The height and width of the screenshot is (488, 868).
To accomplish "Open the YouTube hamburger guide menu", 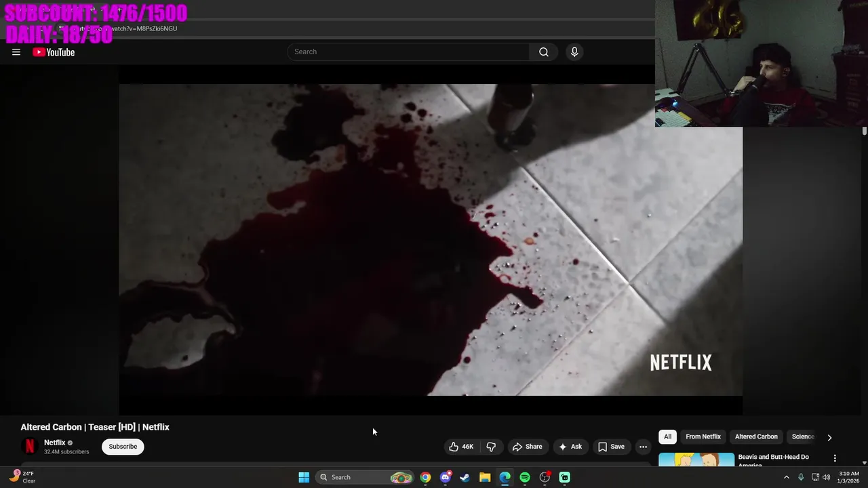I will coord(16,52).
